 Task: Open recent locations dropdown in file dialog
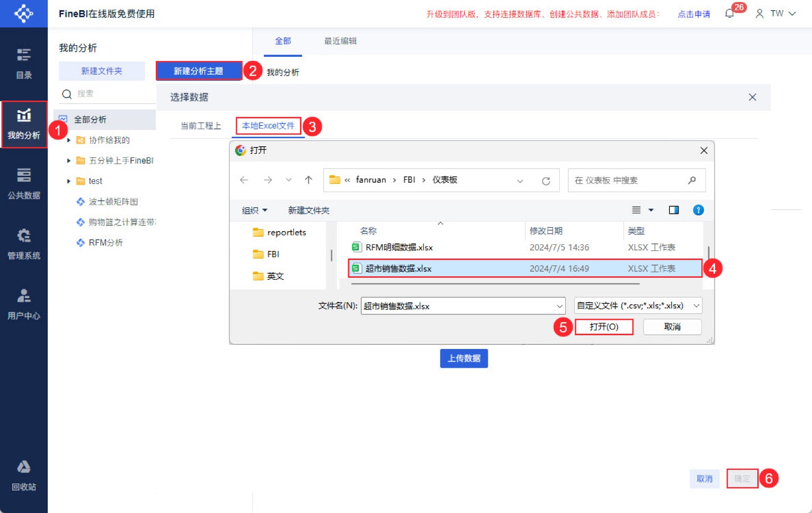(x=288, y=180)
